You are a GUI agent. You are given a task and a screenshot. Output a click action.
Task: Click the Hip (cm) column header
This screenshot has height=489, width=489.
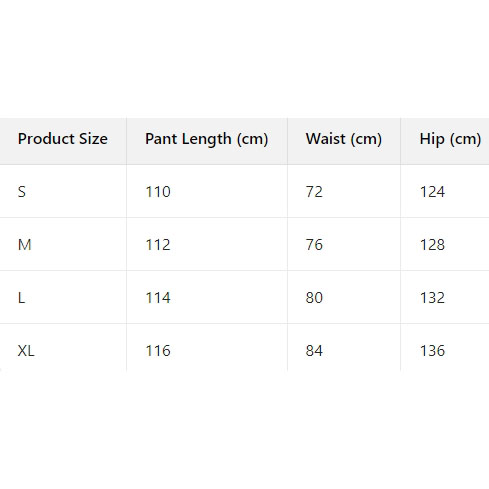(x=450, y=139)
